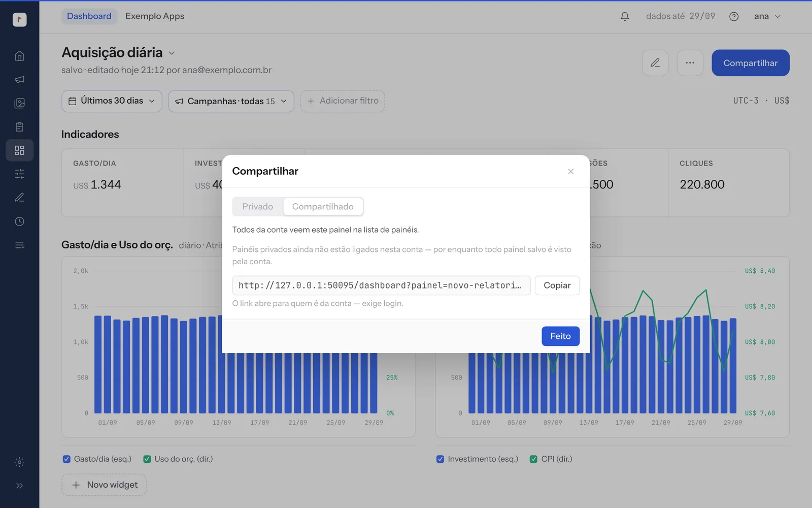Open the three-dots more options button
The width and height of the screenshot is (812, 508).
690,63
